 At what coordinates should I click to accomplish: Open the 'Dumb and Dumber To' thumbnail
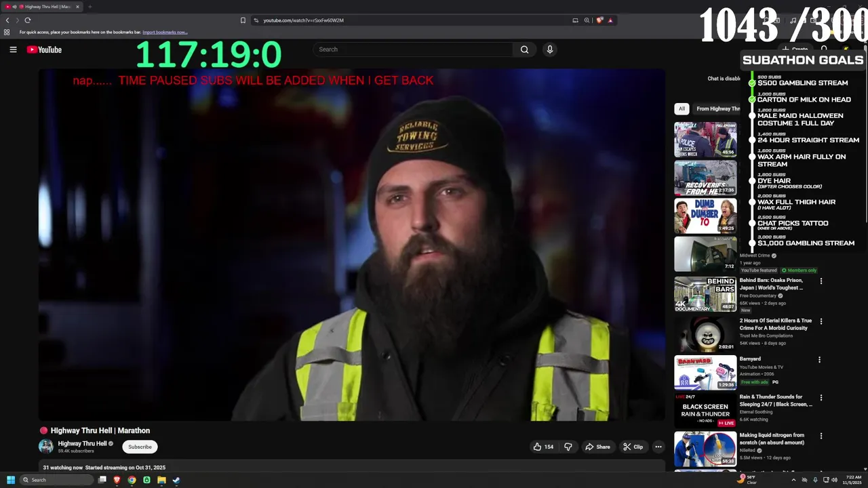coord(705,216)
